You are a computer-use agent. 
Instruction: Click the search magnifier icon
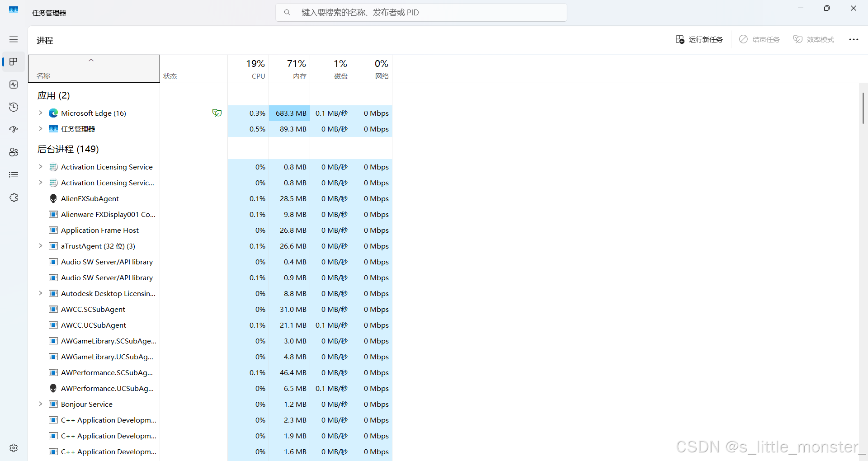click(x=287, y=13)
